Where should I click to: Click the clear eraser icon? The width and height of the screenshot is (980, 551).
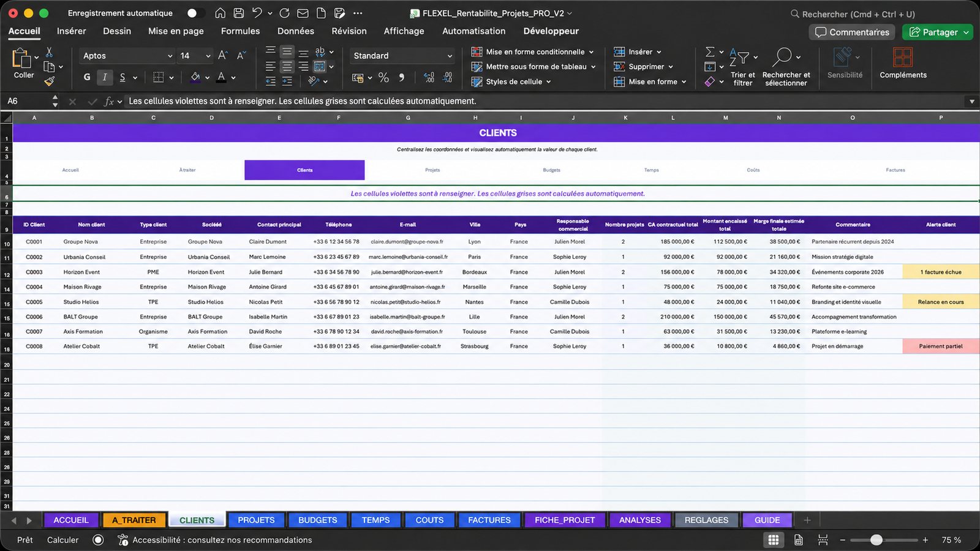pyautogui.click(x=710, y=81)
